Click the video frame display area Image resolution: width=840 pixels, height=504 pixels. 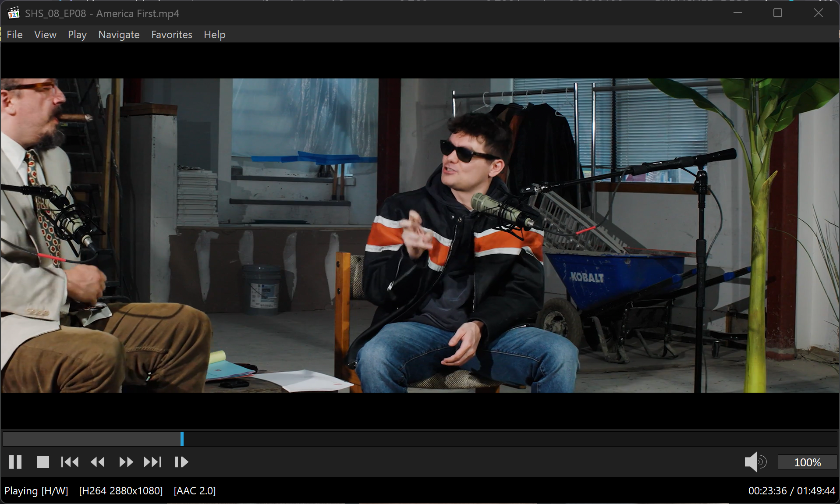click(420, 235)
